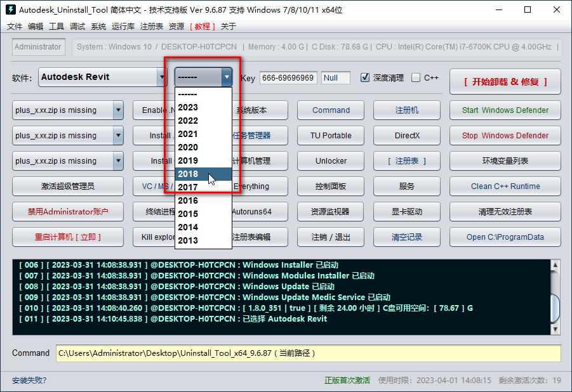Open 环境变量列表
Screen dimensions: 572x392
505,161
